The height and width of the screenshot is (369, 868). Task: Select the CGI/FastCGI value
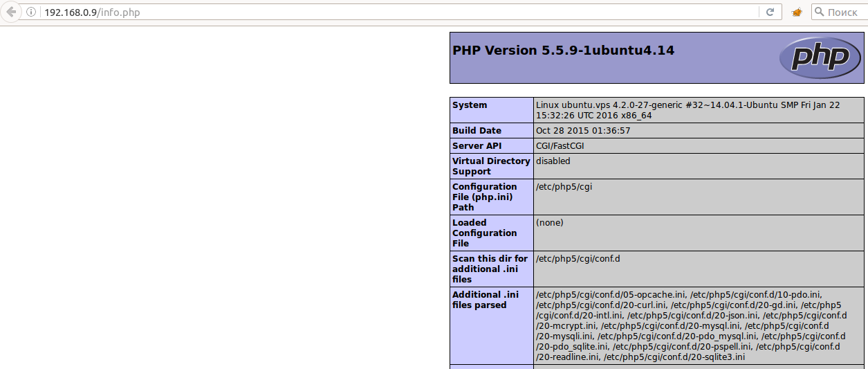click(560, 146)
